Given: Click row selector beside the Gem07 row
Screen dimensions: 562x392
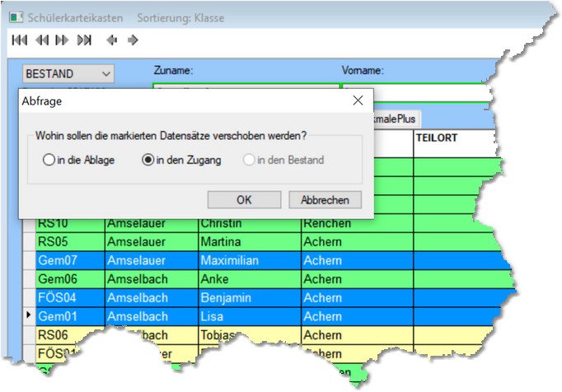Looking at the screenshot, I should point(30,260).
